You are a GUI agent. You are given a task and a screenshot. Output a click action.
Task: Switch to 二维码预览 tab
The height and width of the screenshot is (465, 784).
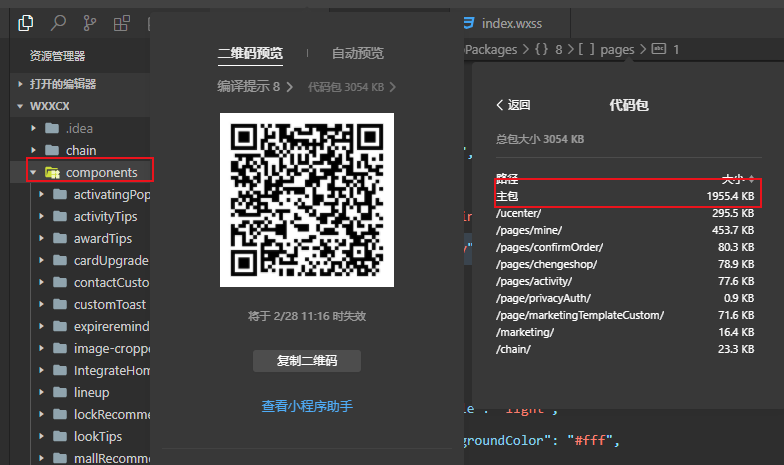tap(250, 53)
